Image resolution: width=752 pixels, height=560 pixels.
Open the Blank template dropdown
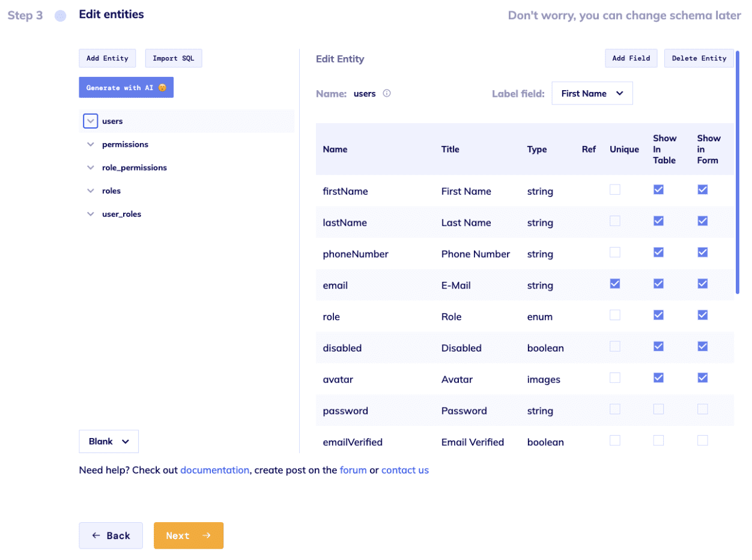pos(109,441)
